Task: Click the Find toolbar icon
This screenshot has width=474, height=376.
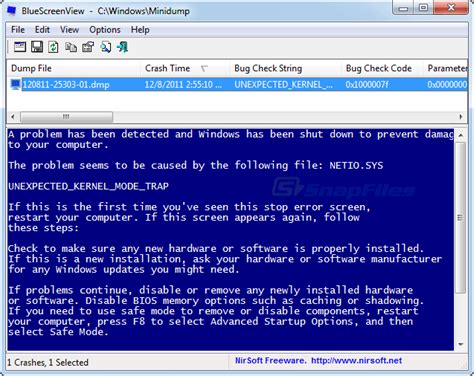Action: tap(106, 47)
